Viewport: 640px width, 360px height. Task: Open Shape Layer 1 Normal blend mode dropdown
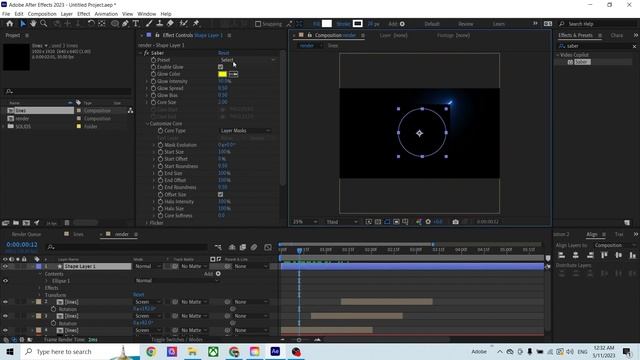(x=148, y=266)
